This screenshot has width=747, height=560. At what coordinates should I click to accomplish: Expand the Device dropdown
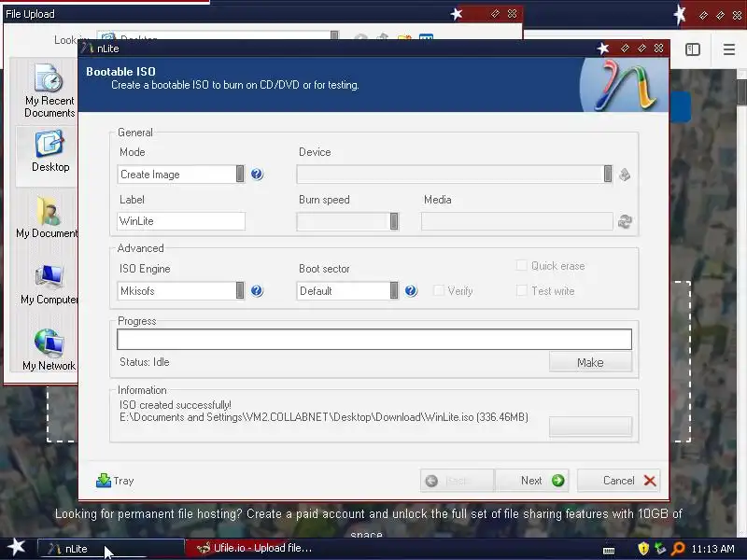[x=608, y=175]
